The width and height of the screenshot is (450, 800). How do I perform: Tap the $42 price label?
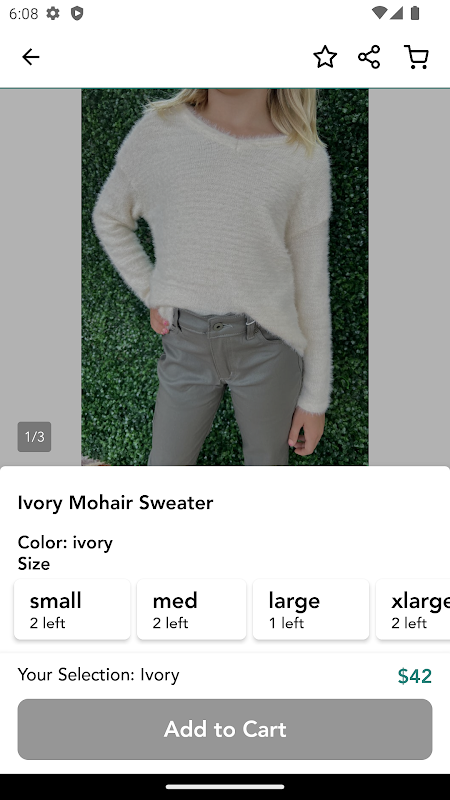tap(415, 676)
